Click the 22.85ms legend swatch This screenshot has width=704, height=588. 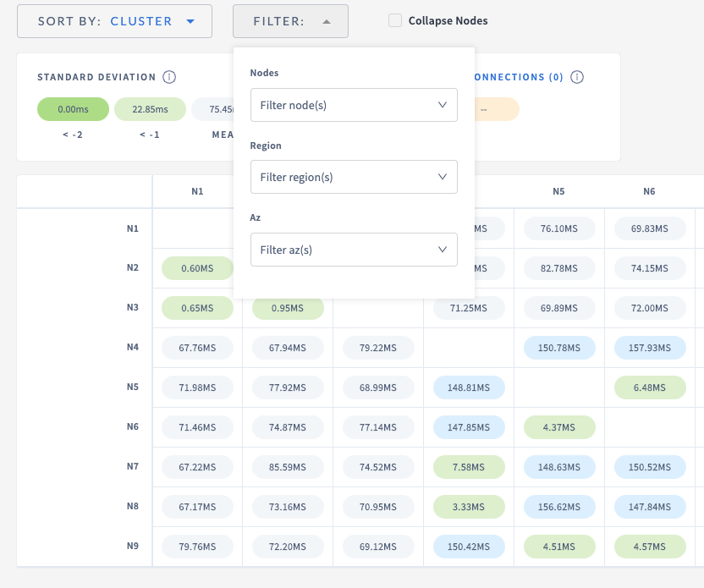pos(150,109)
